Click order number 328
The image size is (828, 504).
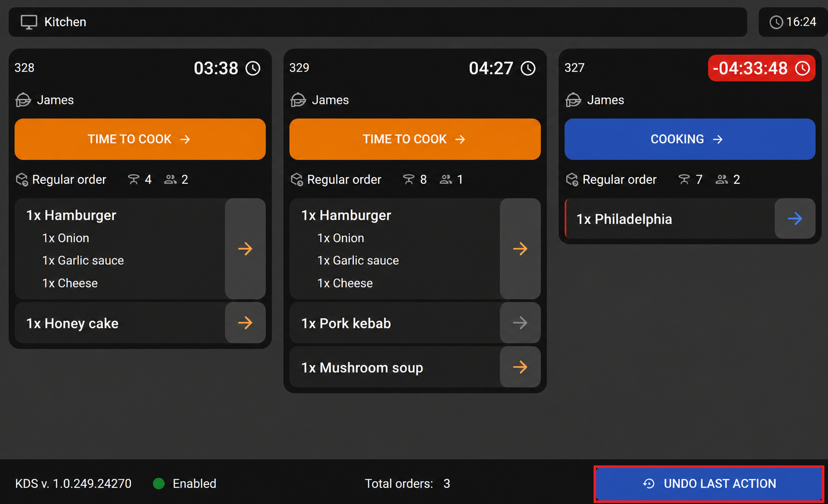coord(24,68)
